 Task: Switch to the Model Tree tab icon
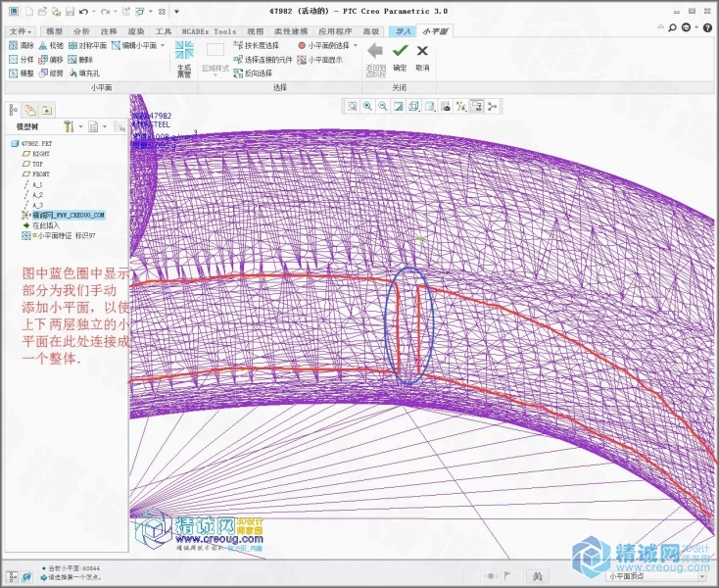coord(14,110)
